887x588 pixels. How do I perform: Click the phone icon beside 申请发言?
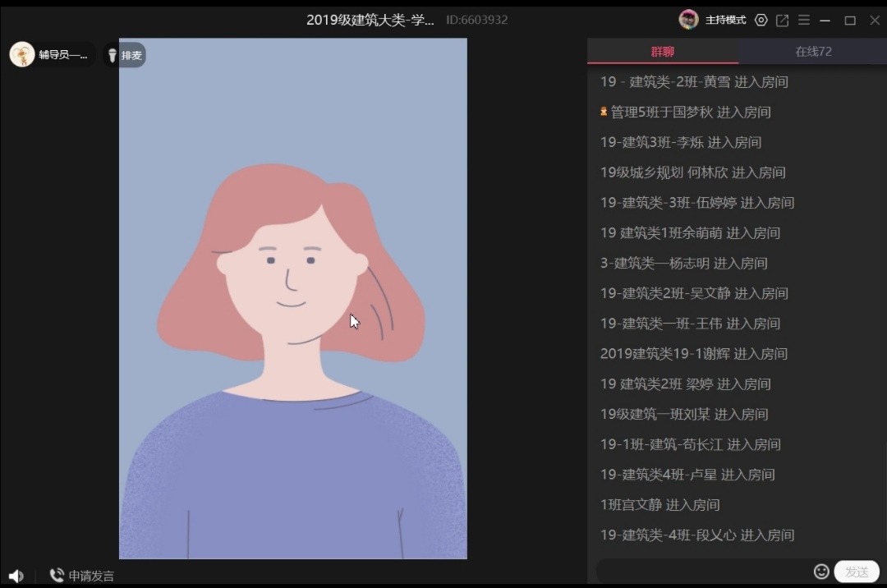(x=57, y=575)
